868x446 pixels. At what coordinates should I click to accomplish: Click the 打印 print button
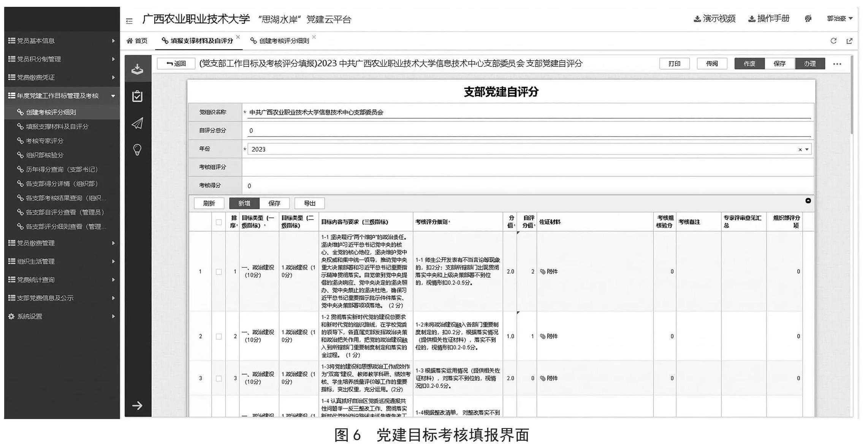point(674,64)
